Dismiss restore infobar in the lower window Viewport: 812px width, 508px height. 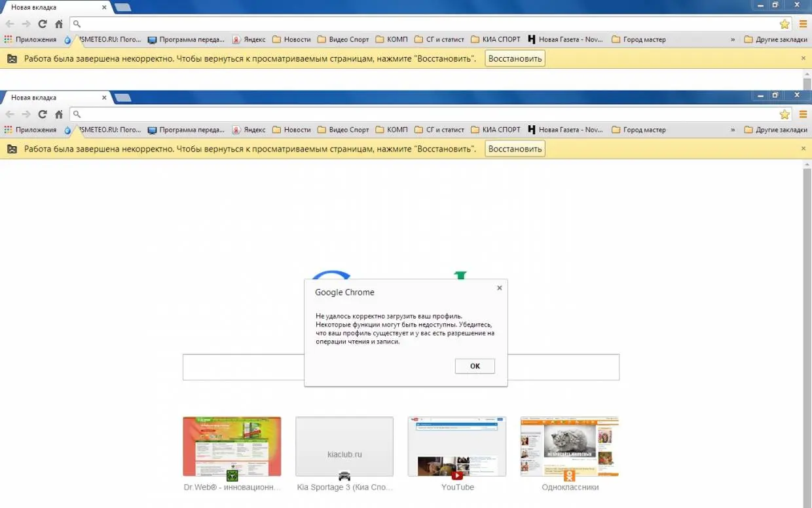[803, 149]
